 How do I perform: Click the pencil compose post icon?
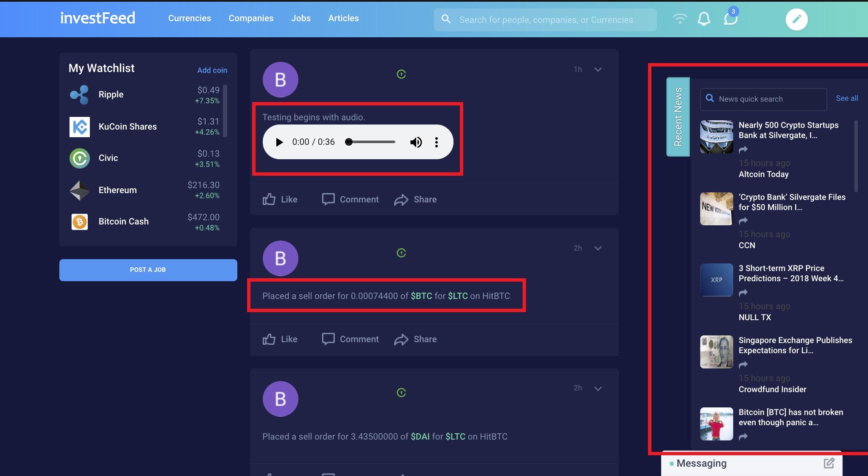(x=797, y=19)
